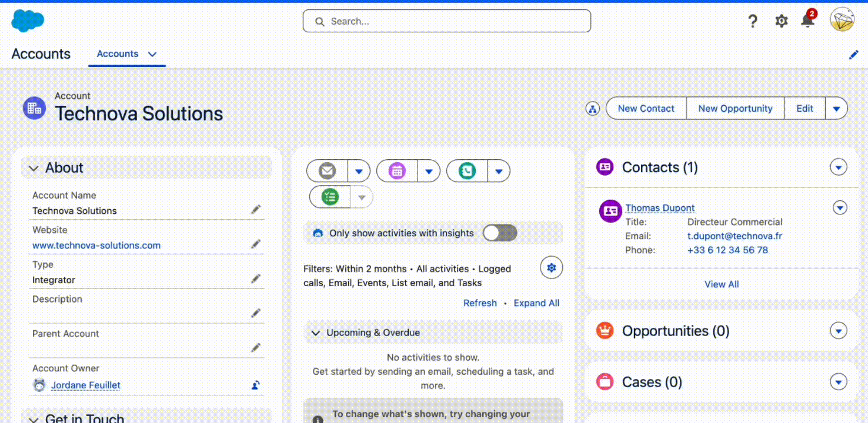Click the New Event calendar icon
The height and width of the screenshot is (423, 868).
(397, 171)
